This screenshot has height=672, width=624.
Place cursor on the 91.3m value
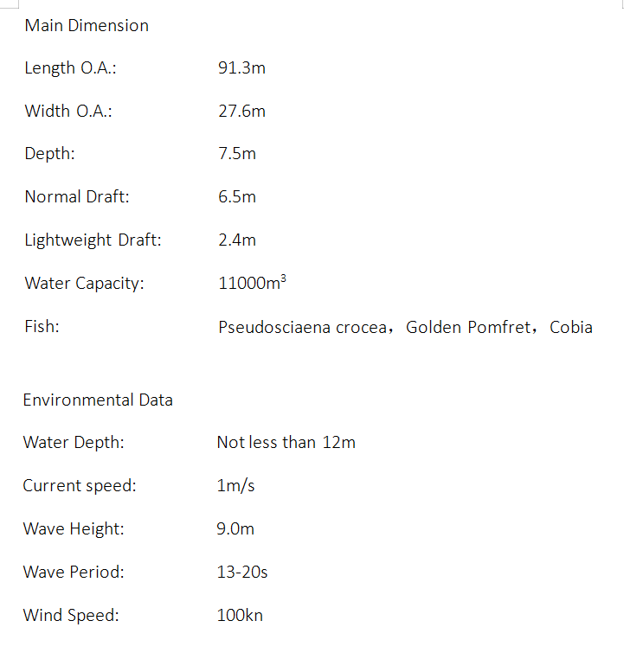coord(241,68)
